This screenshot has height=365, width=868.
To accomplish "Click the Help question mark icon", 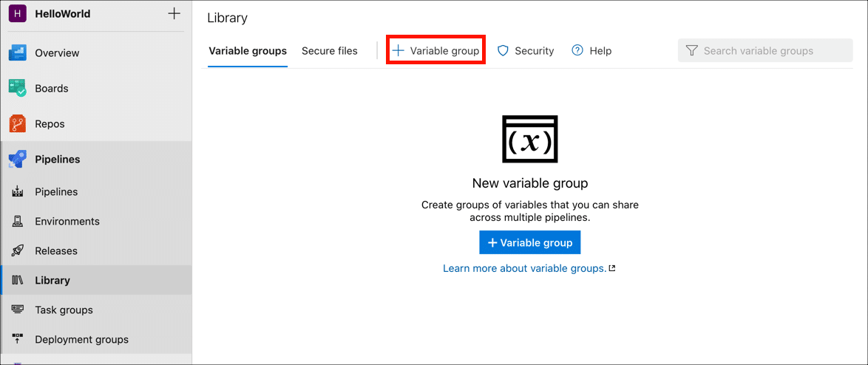I will click(577, 51).
